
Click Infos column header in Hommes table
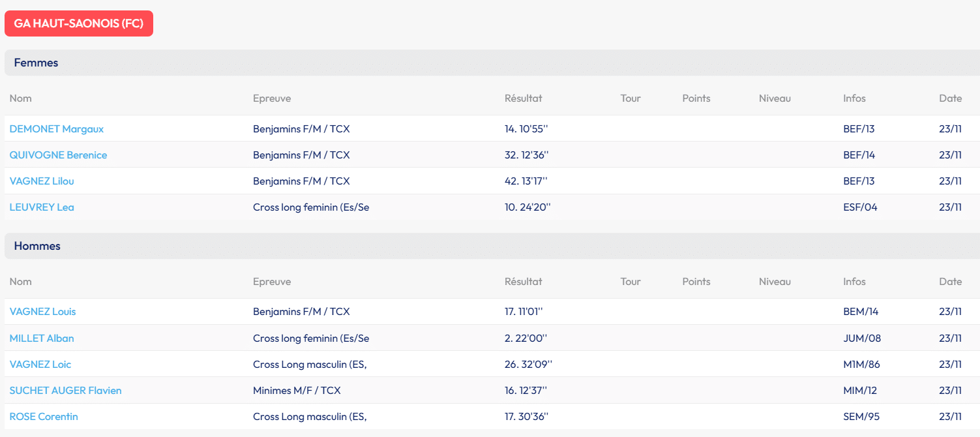pos(854,282)
